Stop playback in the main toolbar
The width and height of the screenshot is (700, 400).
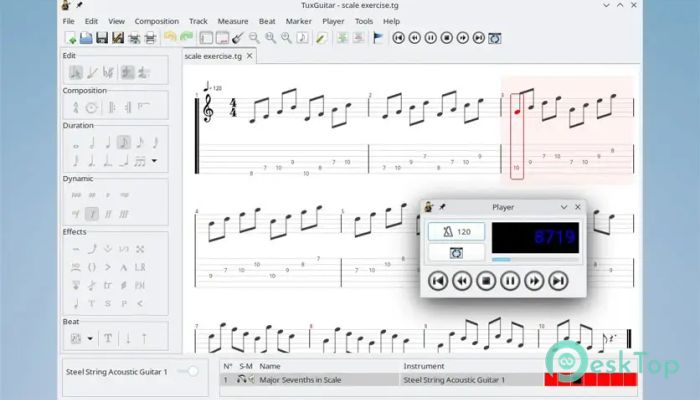[446, 38]
